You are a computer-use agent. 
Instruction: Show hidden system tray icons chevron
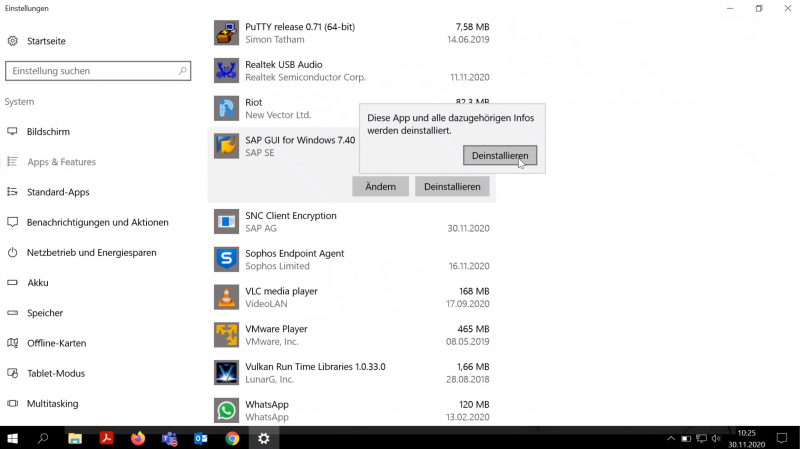coord(671,438)
